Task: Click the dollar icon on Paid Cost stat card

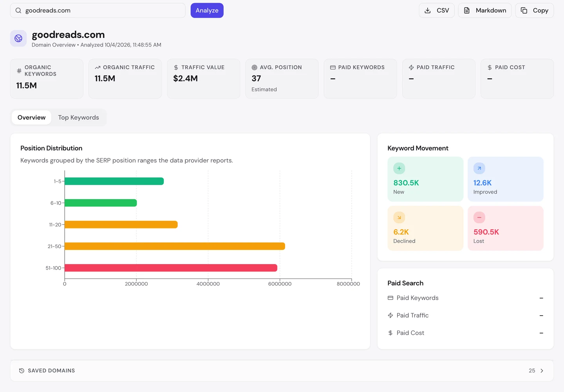Action: coord(490,68)
